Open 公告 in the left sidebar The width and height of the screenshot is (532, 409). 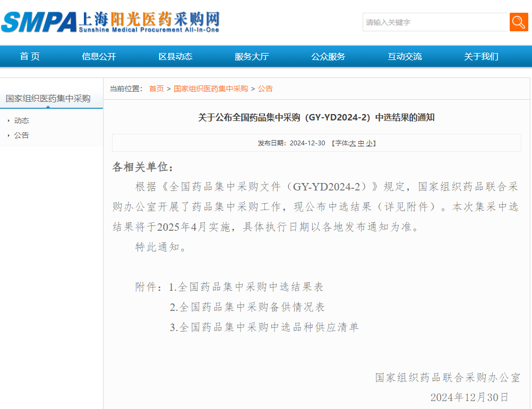21,136
